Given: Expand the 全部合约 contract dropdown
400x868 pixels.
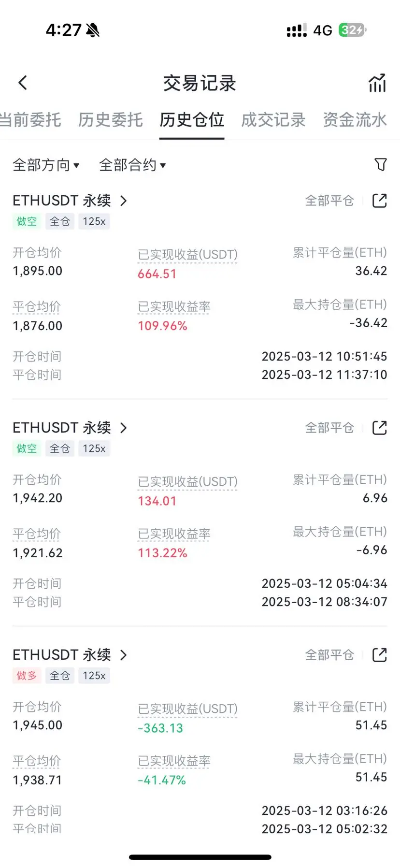Looking at the screenshot, I should tap(132, 165).
